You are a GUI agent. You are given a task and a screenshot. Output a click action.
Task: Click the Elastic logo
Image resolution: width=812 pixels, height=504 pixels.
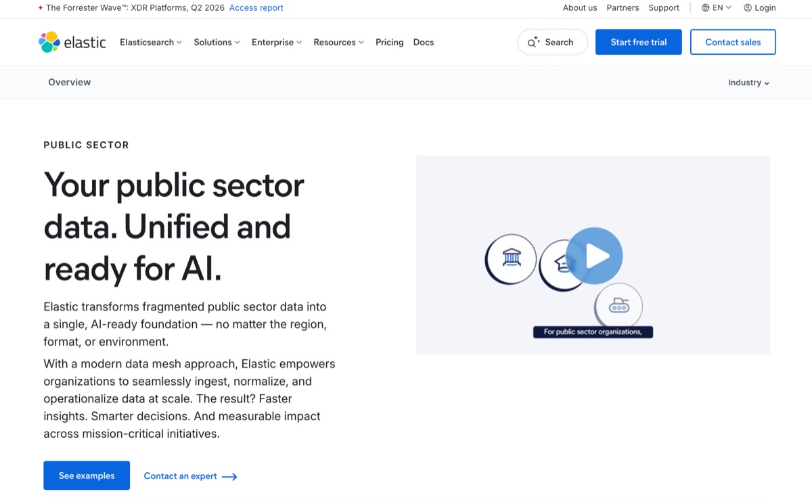tap(72, 42)
